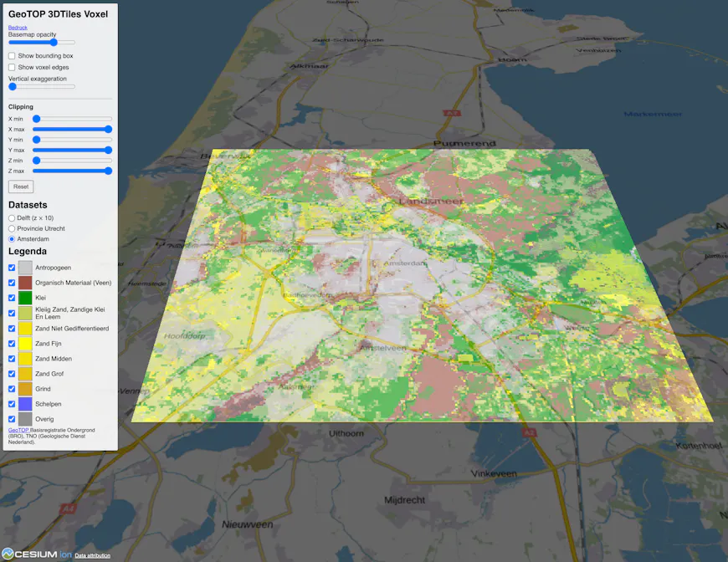728x562 pixels.
Task: Uncheck the Organisch Materiaal (Veen) legend entry
Action: [10, 283]
